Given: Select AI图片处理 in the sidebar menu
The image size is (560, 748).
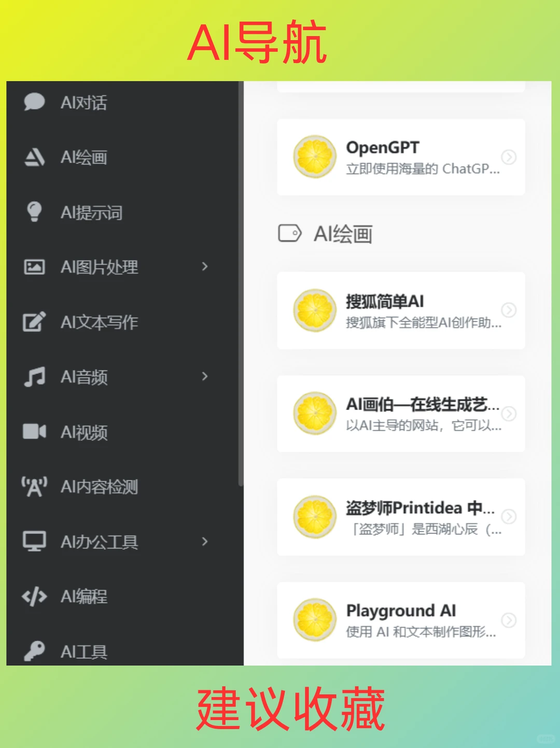Looking at the screenshot, I should point(100,267).
